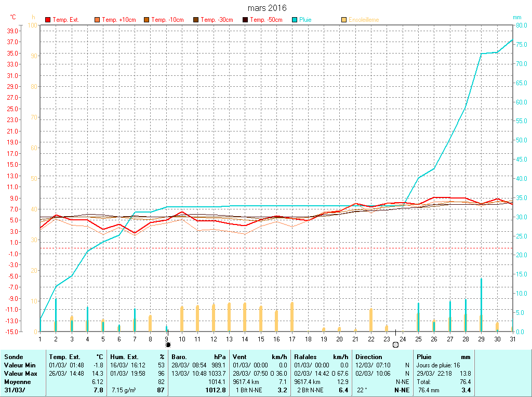Image resolution: width=532 pixels, height=397 pixels.
Task: Click the Direction column header
Action: 369,357
